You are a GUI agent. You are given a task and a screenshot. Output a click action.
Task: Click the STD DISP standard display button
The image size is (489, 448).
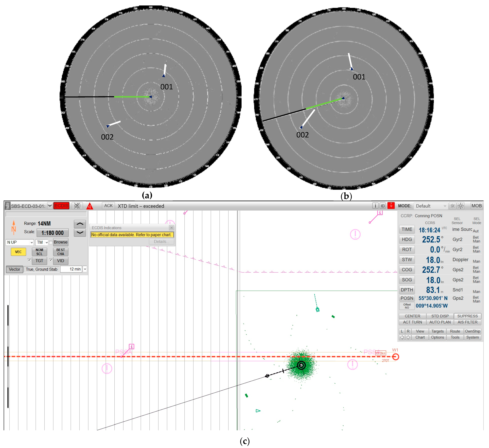[440, 316]
